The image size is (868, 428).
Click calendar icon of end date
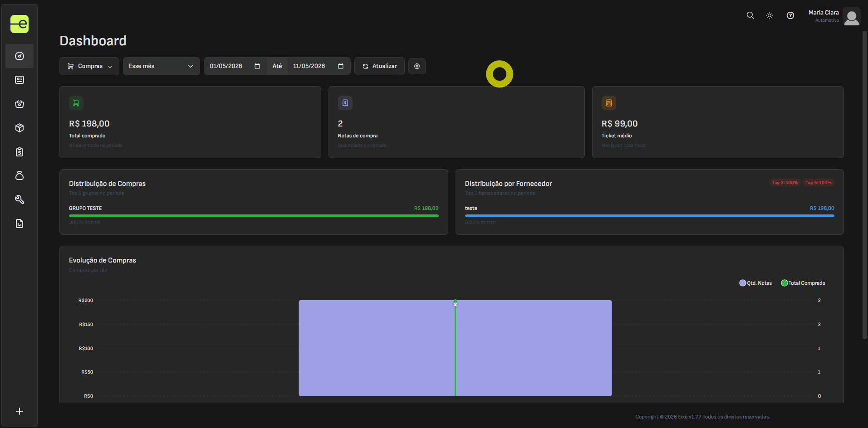click(x=341, y=66)
